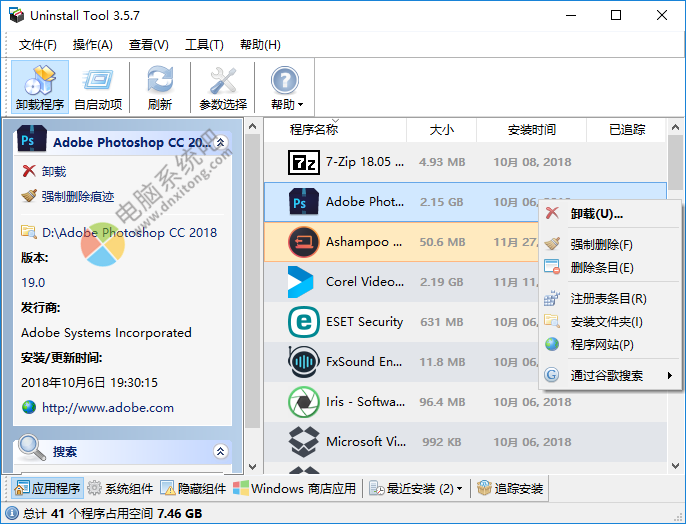Viewport: 686px width, 524px height.
Task: Click program list scrollbar up arrow
Action: pos(676,127)
